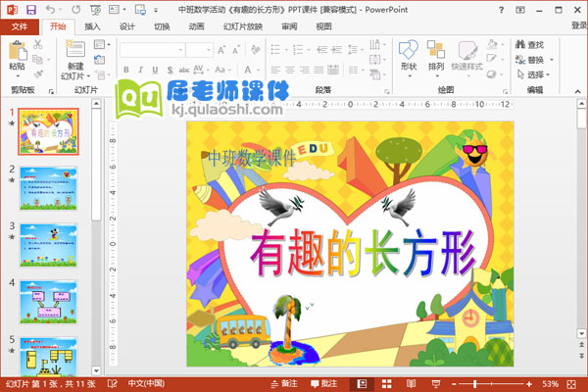The image size is (588, 392).
Task: Start Slide Show from status bar icon
Action: point(436,384)
